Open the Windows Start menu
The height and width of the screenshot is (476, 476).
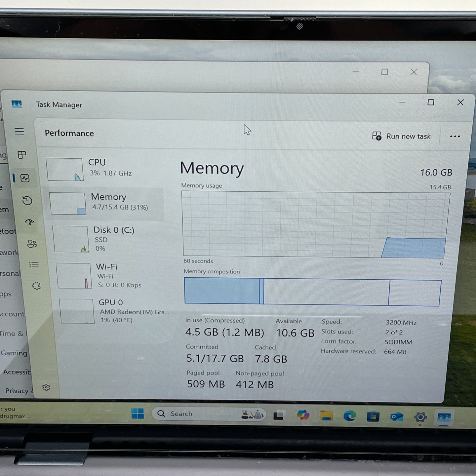tap(137, 413)
